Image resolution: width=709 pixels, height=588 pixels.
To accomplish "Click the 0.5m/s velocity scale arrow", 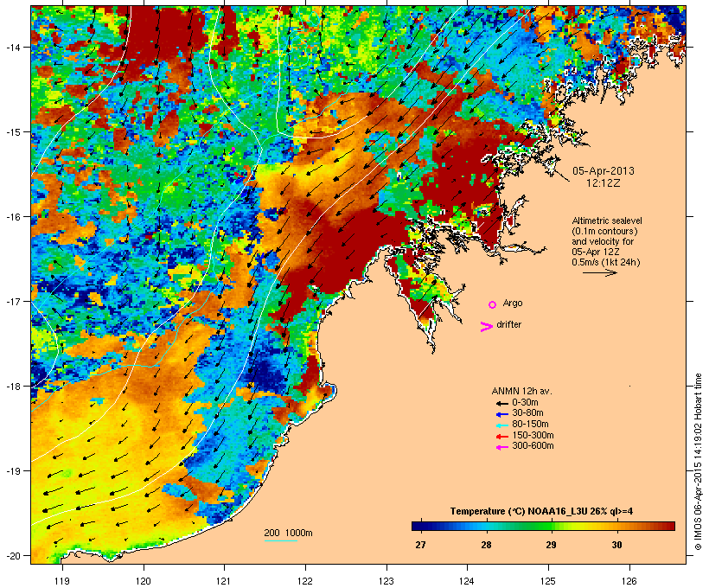I will (599, 272).
